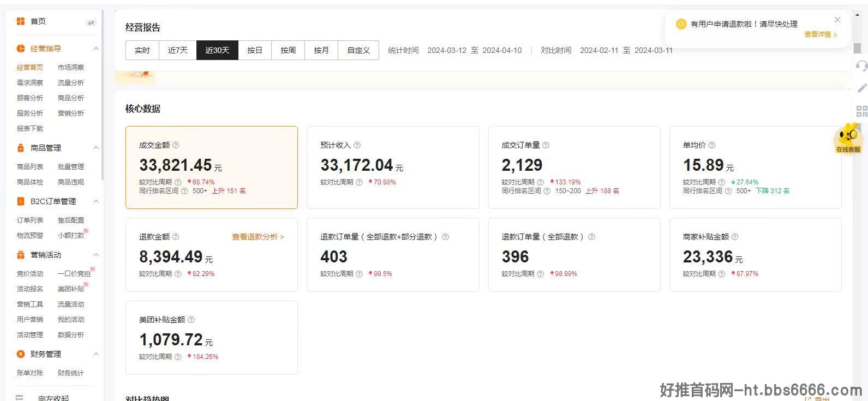Open 一口价竞拍 in sidebar

click(74, 274)
